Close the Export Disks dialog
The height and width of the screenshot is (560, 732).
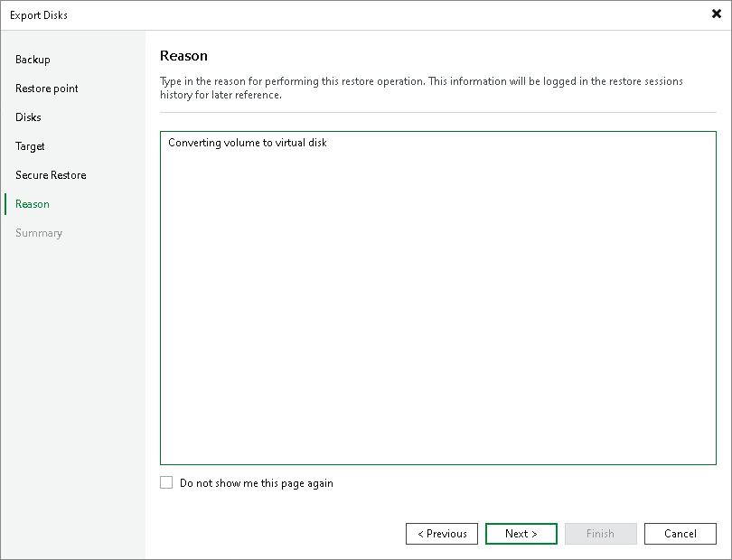pyautogui.click(x=715, y=14)
